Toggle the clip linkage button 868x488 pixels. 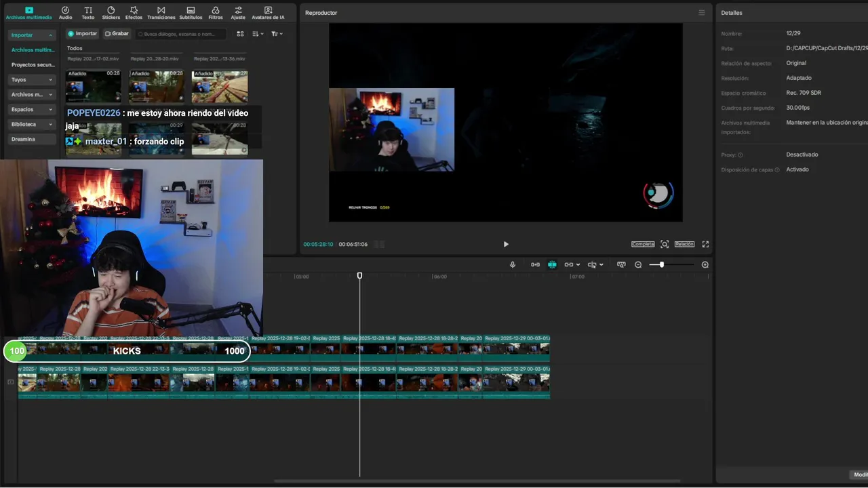click(568, 264)
